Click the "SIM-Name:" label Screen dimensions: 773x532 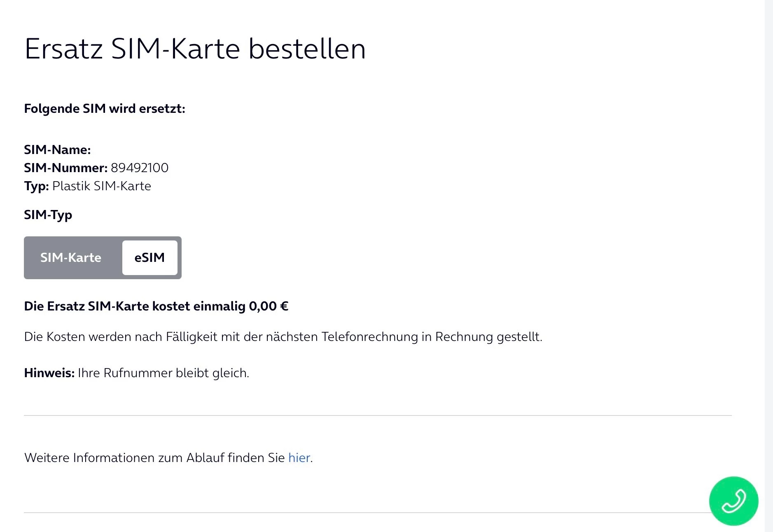click(x=57, y=150)
